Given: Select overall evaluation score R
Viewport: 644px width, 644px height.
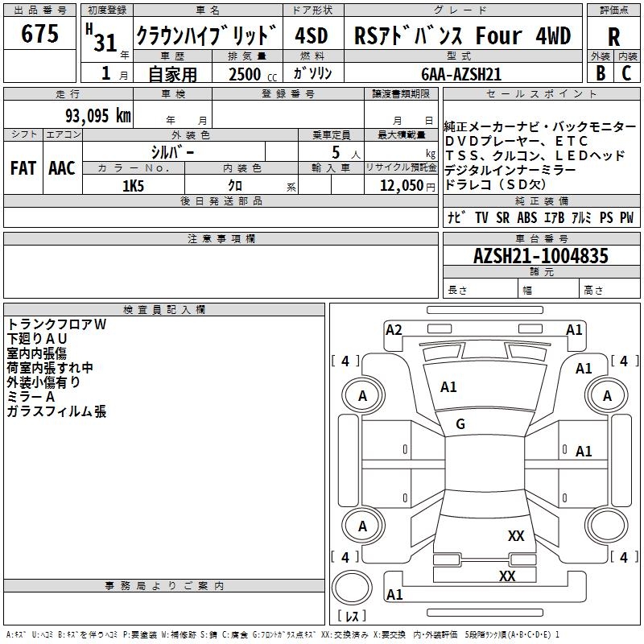Looking at the screenshot, I should point(613,37).
